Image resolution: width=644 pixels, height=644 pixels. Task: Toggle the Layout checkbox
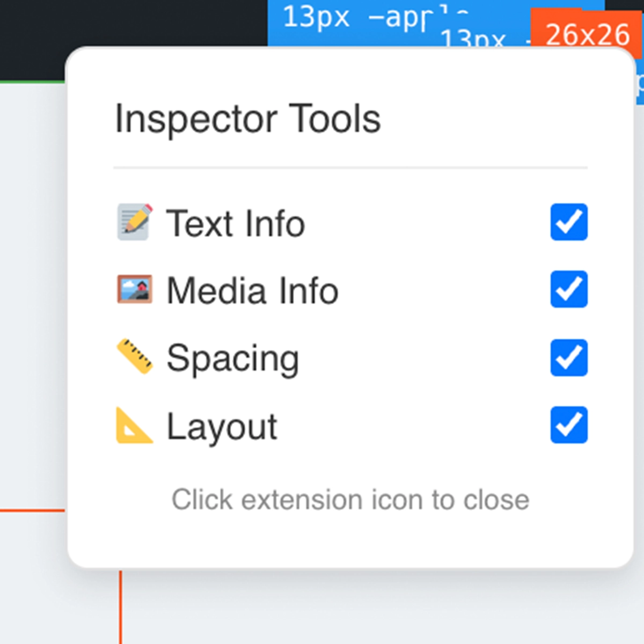point(568,426)
